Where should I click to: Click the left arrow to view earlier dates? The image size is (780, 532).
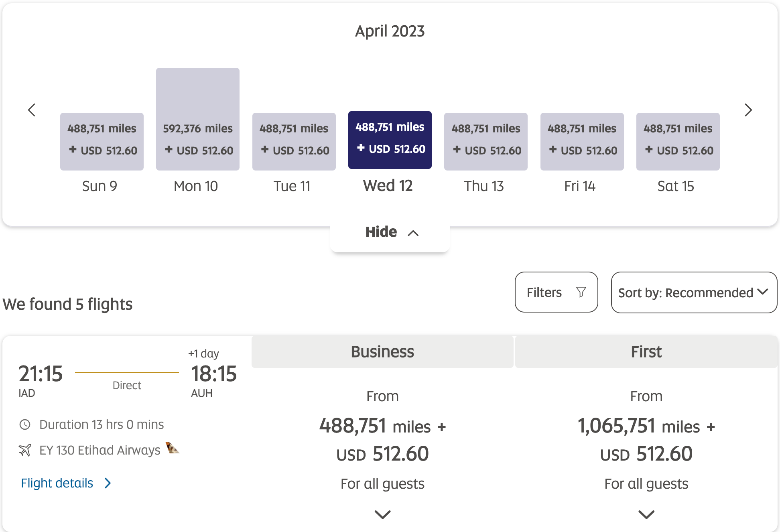click(32, 110)
